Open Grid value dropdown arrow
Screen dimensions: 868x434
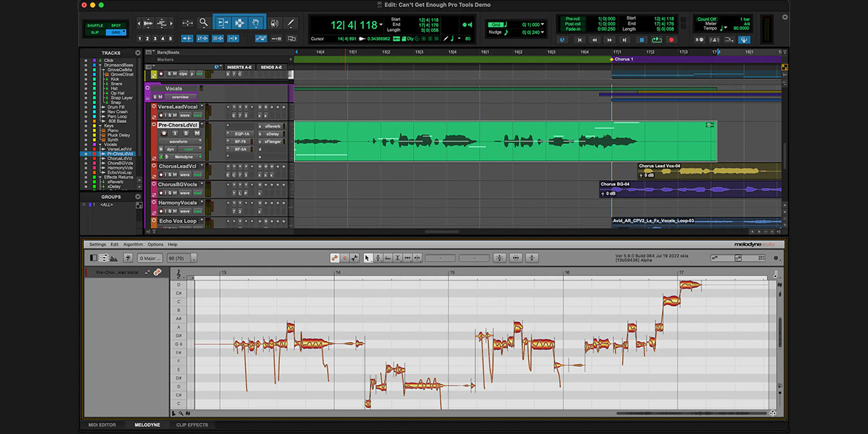tap(542, 25)
